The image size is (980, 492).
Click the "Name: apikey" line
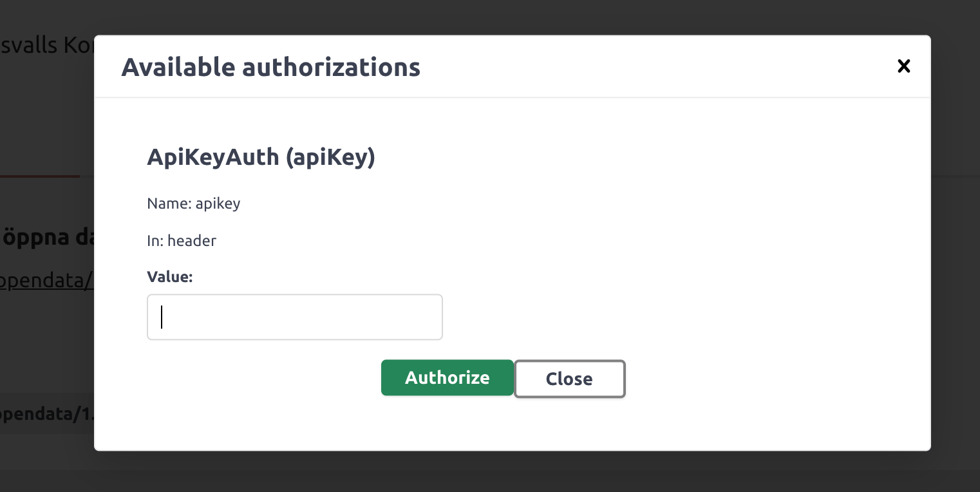193,203
